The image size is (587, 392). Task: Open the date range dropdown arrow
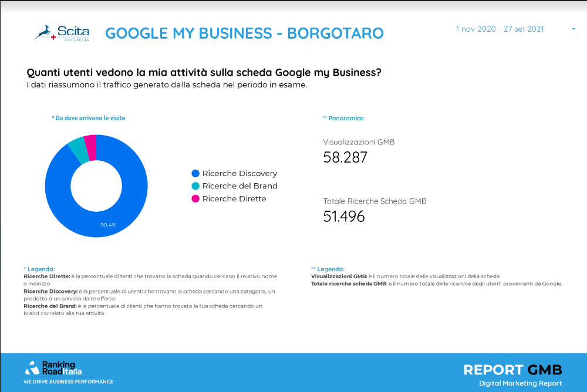point(573,29)
